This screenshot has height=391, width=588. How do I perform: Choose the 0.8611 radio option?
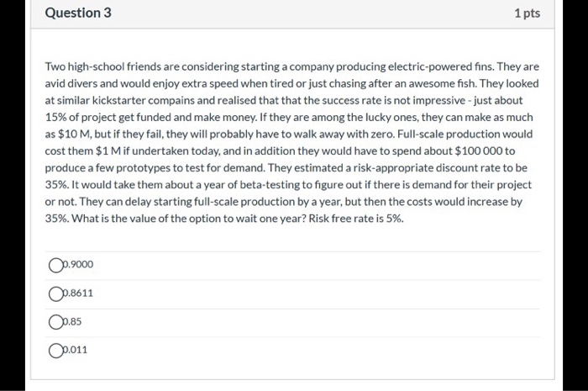(55, 293)
